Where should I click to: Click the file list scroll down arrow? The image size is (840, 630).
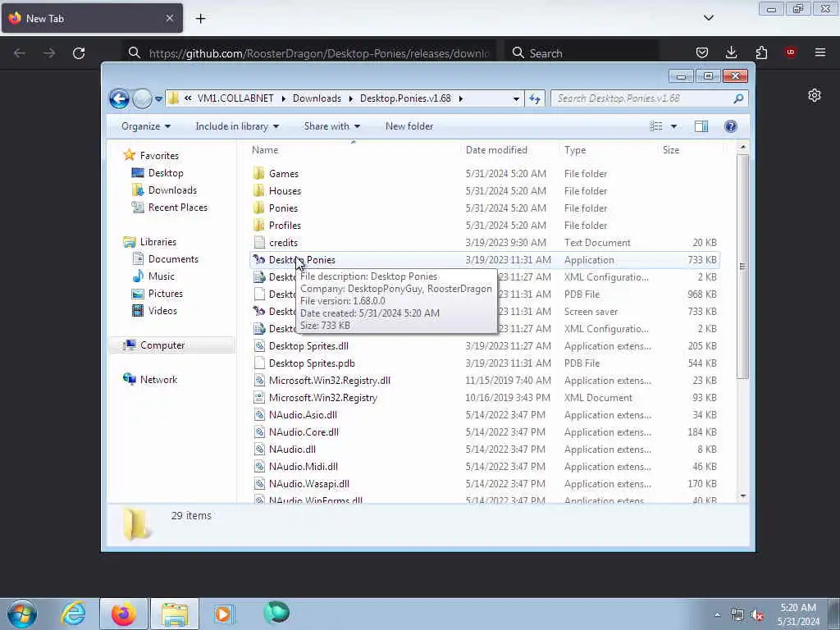[x=742, y=496]
